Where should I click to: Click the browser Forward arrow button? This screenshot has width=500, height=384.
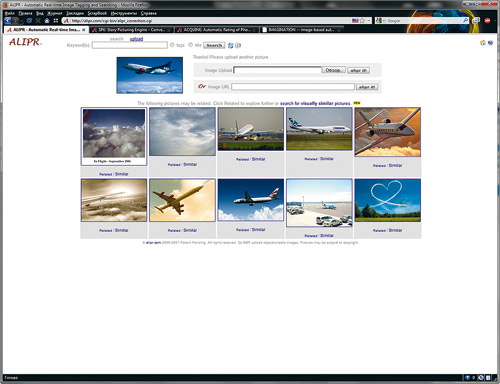point(15,21)
